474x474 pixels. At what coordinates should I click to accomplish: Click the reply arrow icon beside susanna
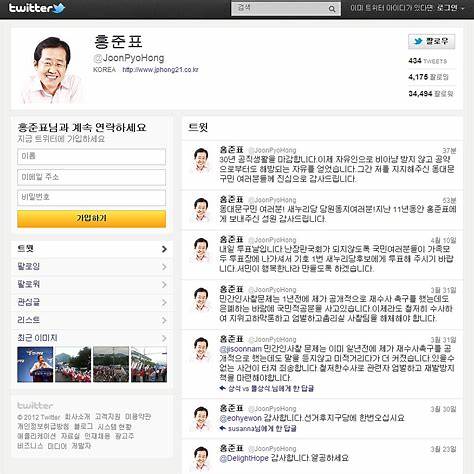pyautogui.click(x=223, y=428)
